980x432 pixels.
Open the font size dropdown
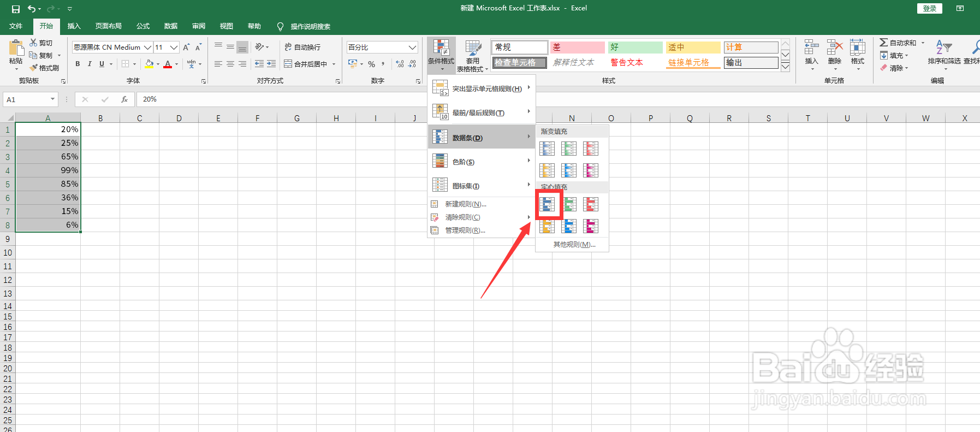[x=174, y=48]
